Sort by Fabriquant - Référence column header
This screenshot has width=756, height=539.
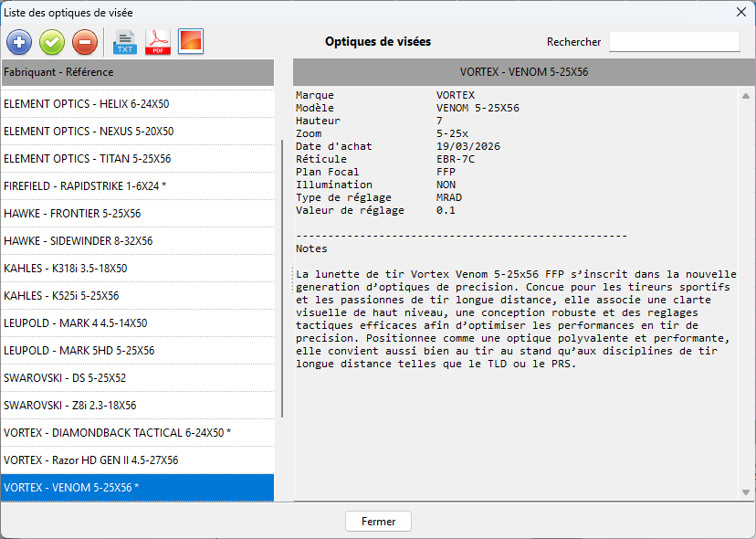tap(137, 72)
